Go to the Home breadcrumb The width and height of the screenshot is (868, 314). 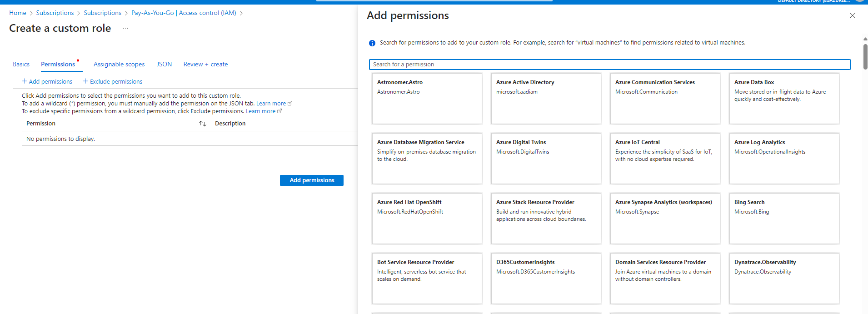coord(18,13)
